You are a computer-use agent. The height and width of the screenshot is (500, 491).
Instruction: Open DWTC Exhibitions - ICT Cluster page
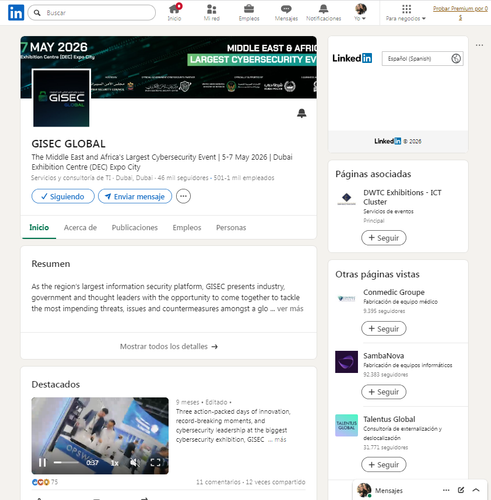click(402, 197)
